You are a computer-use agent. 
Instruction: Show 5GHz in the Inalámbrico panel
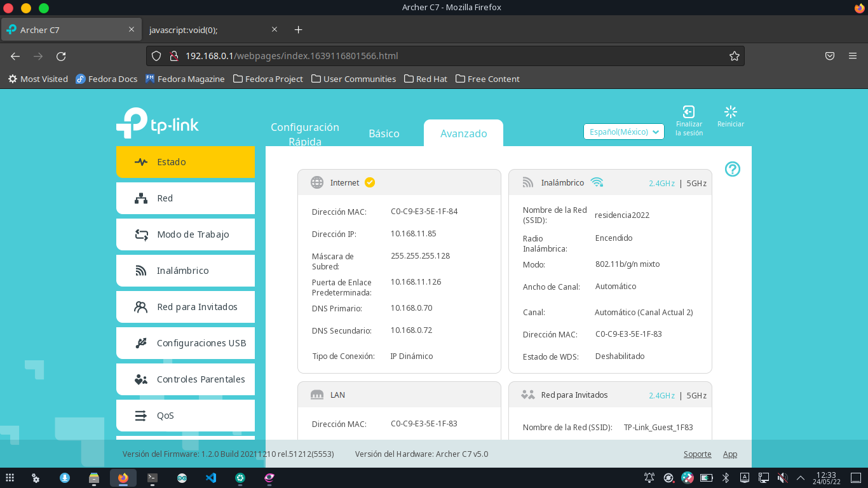[696, 183]
